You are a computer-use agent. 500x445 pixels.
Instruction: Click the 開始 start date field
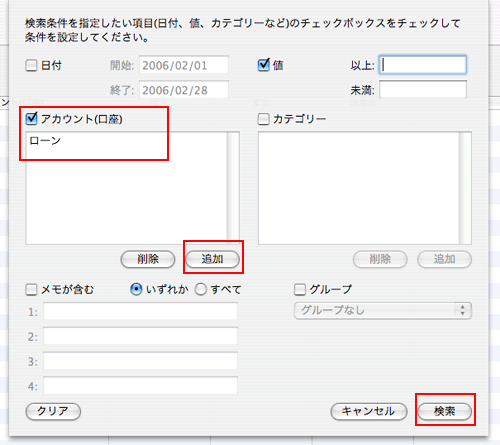(184, 65)
